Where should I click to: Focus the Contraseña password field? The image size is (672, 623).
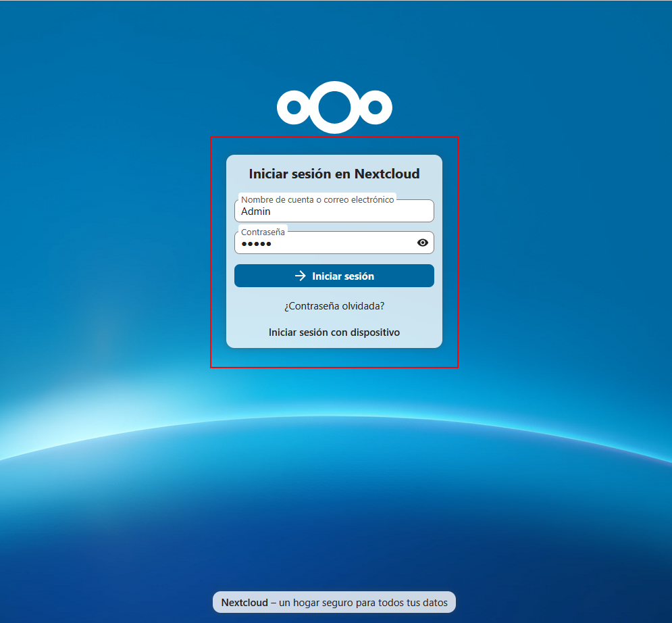tap(324, 243)
